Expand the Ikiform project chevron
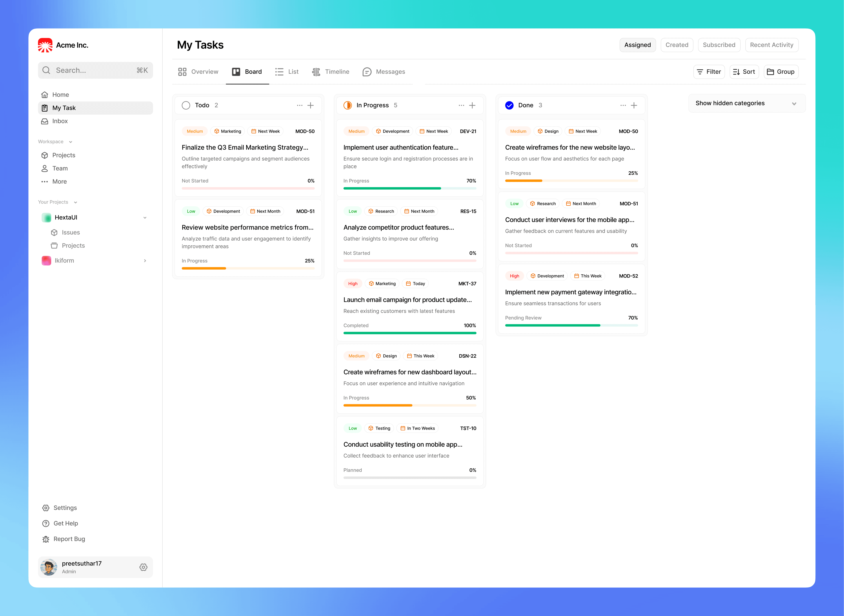The image size is (844, 616). (x=145, y=261)
